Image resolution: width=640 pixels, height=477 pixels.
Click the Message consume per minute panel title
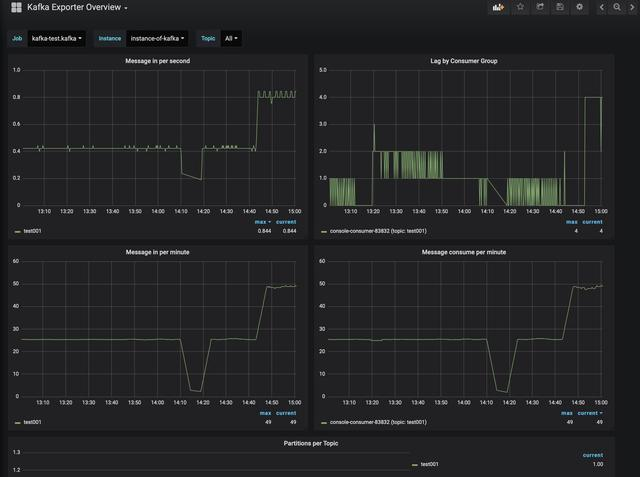pyautogui.click(x=464, y=252)
